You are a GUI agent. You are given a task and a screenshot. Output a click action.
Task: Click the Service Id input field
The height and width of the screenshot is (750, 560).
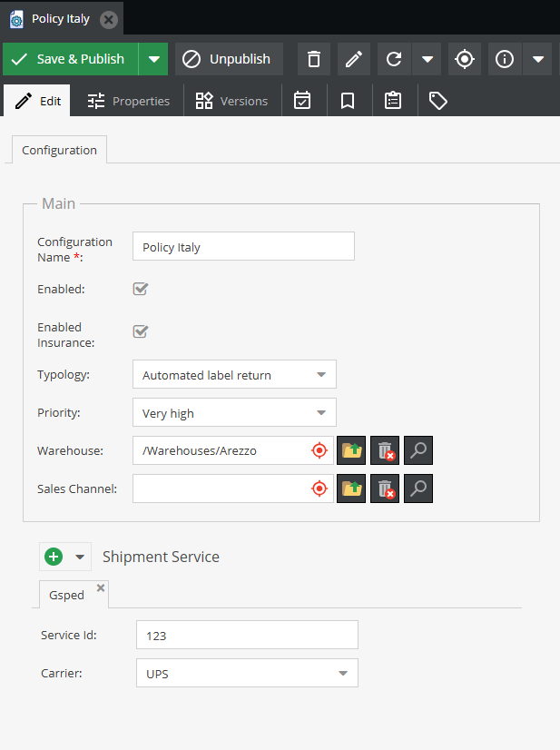[x=247, y=636]
